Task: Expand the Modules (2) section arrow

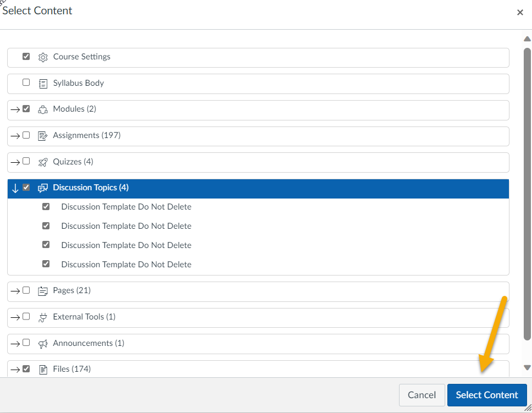Action: pos(15,109)
